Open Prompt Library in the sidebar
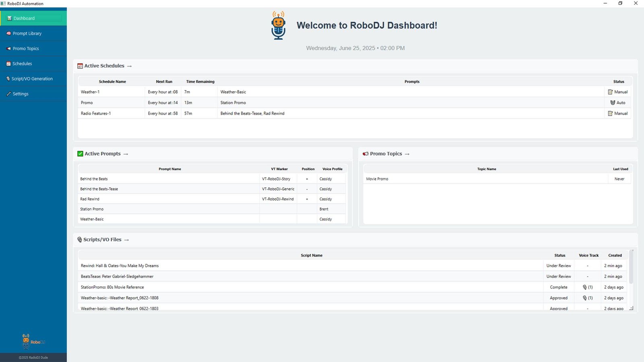Image resolution: width=644 pixels, height=362 pixels. (x=27, y=33)
